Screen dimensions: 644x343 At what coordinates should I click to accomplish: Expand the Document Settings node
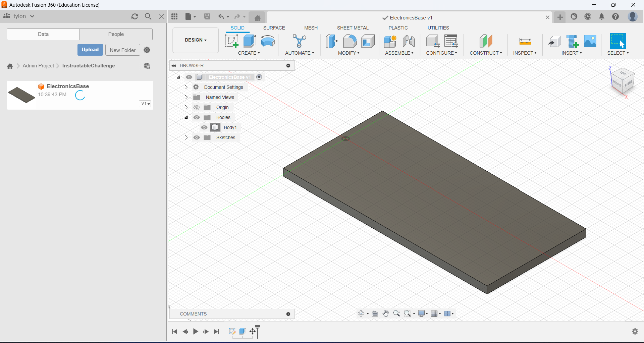[x=186, y=87]
